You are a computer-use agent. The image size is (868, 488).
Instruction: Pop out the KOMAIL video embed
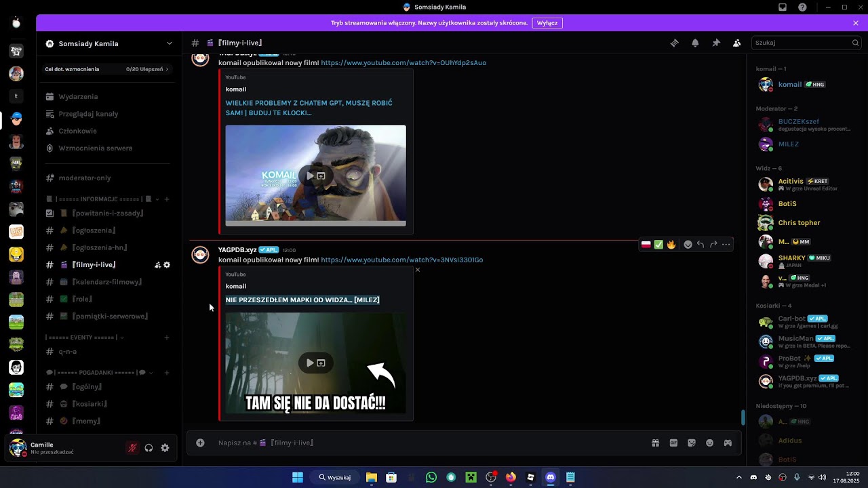321,176
